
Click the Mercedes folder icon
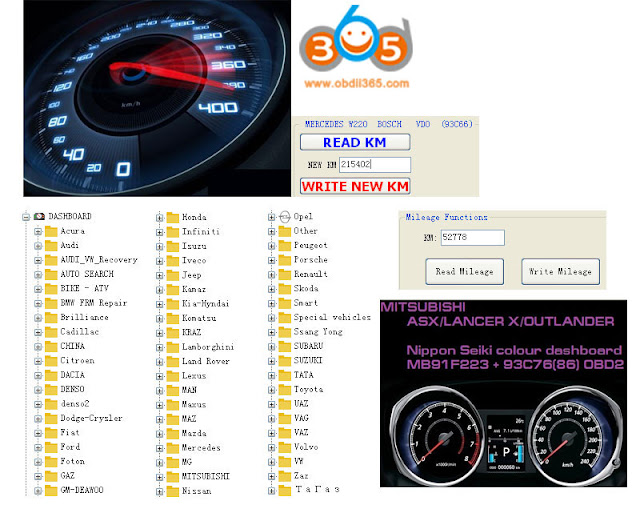coord(173,448)
